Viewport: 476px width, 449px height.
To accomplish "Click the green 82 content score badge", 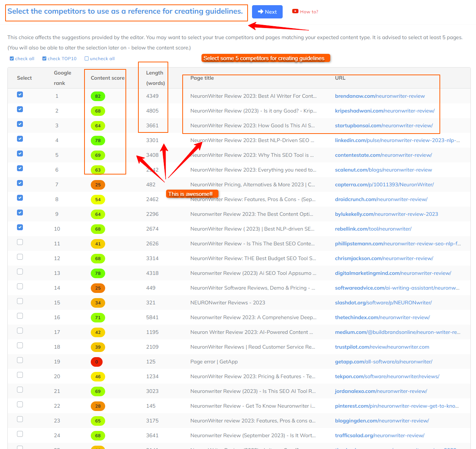I will coord(98,96).
